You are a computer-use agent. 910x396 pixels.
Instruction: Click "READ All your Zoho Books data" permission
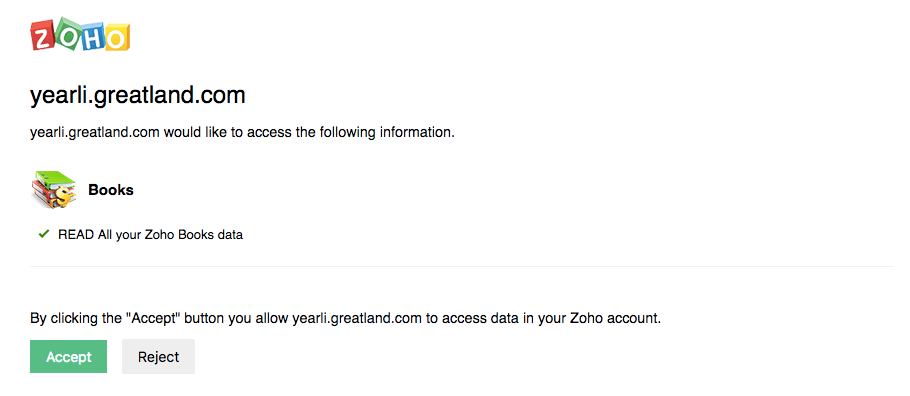(x=150, y=235)
